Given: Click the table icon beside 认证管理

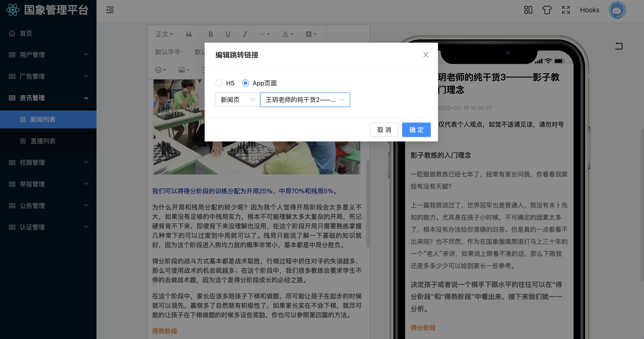Looking at the screenshot, I should tap(12, 227).
